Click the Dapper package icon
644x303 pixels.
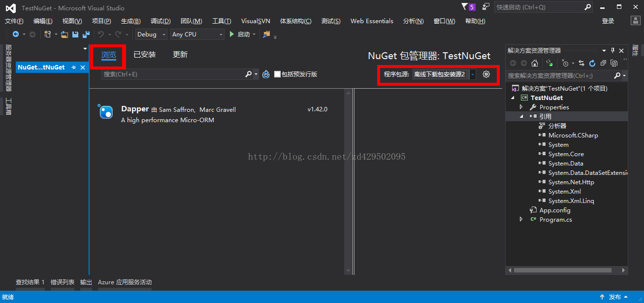(x=106, y=112)
